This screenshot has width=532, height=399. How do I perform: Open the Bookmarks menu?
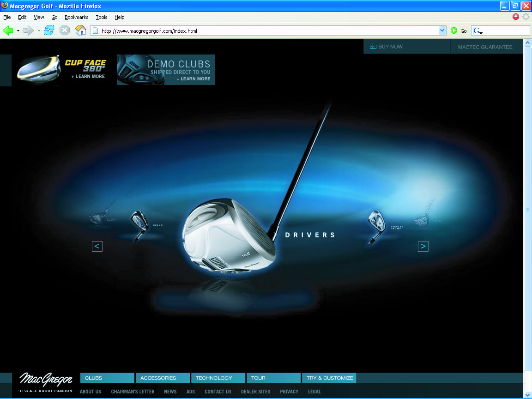[x=76, y=17]
